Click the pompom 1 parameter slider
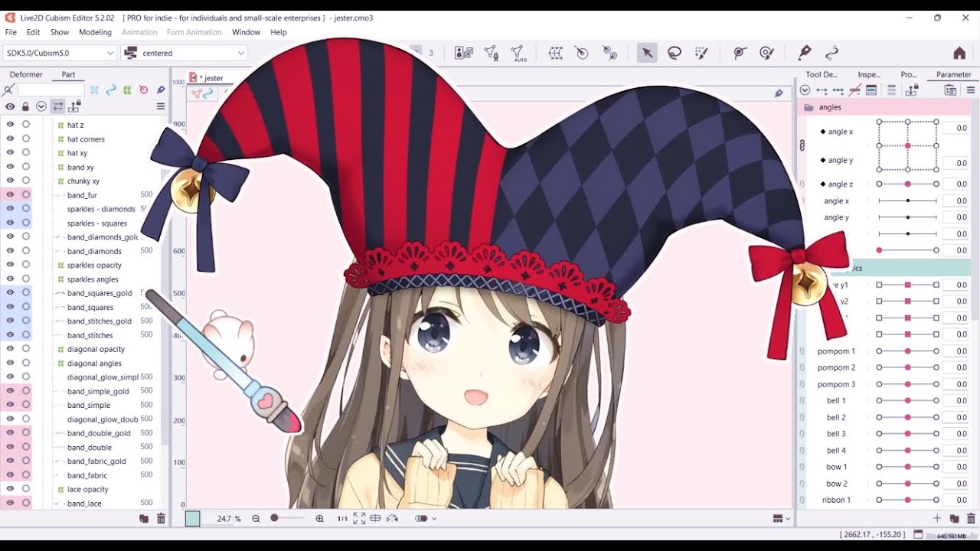Viewport: 980px width, 551px height. (x=907, y=351)
